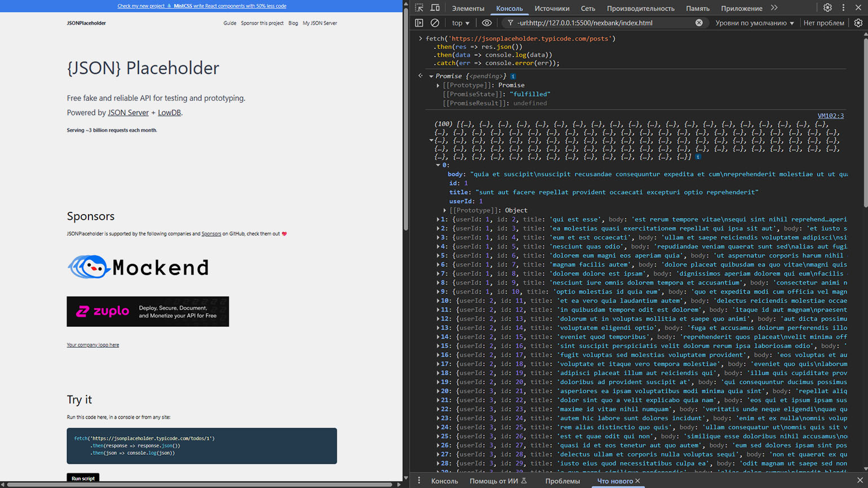The image size is (868, 488).
Task: Show the console sidebar panel icon
Action: (x=419, y=23)
